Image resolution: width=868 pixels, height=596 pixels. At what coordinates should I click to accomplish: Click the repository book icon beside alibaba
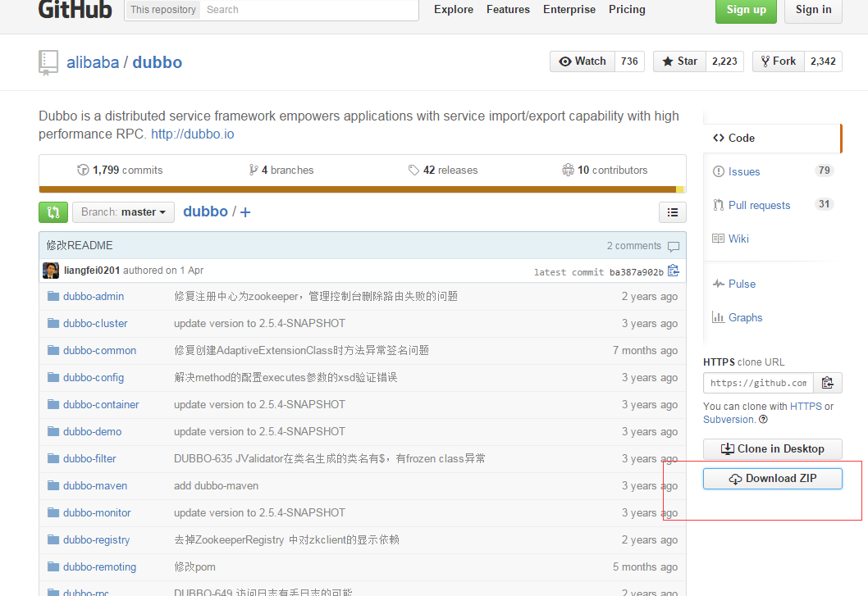[48, 62]
